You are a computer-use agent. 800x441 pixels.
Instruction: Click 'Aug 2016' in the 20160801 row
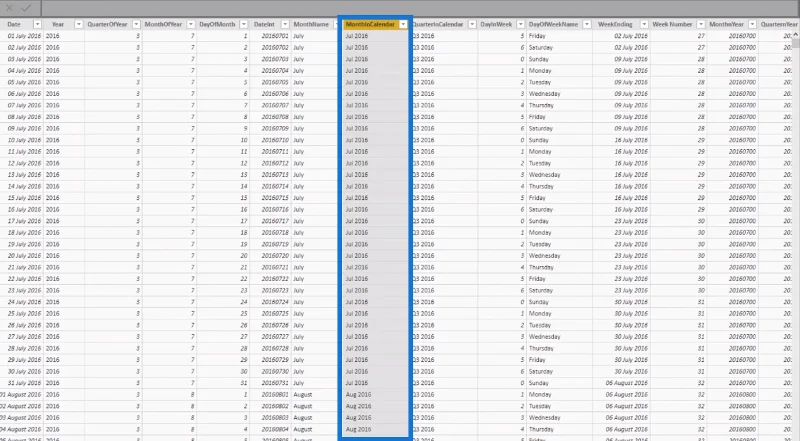pos(358,395)
